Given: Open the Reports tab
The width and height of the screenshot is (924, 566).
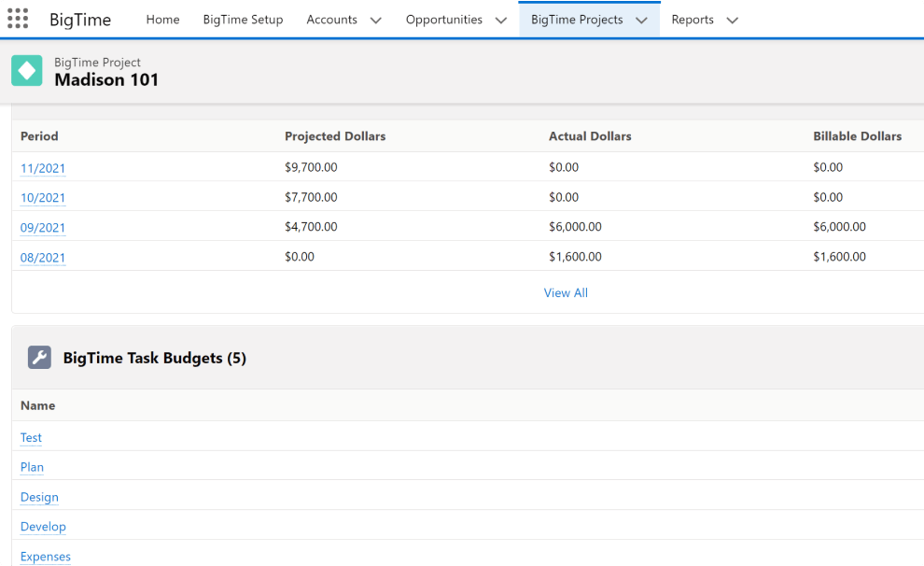Looking at the screenshot, I should click(693, 20).
